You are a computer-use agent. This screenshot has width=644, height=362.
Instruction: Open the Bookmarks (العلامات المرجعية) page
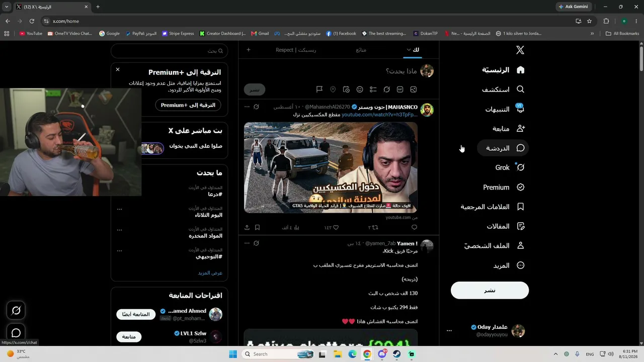click(493, 207)
